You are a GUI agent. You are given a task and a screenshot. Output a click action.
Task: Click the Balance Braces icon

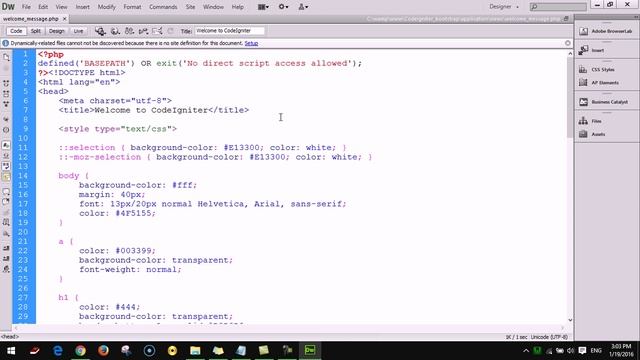pos(6,130)
